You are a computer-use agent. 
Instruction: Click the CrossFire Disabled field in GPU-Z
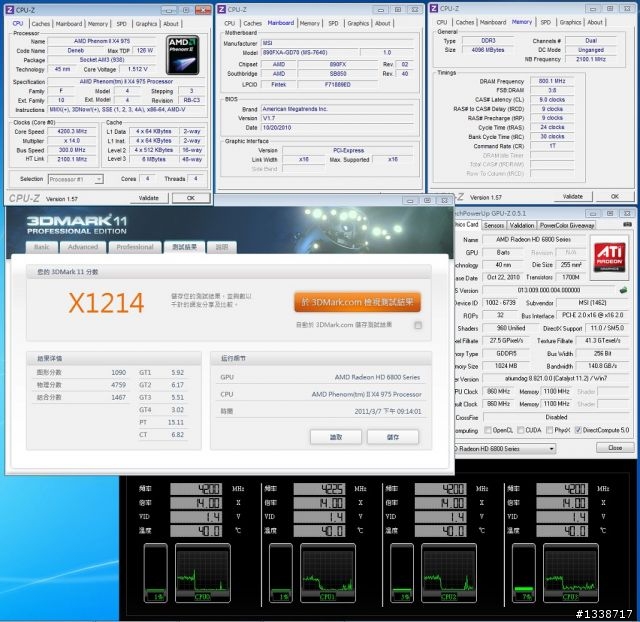point(556,417)
